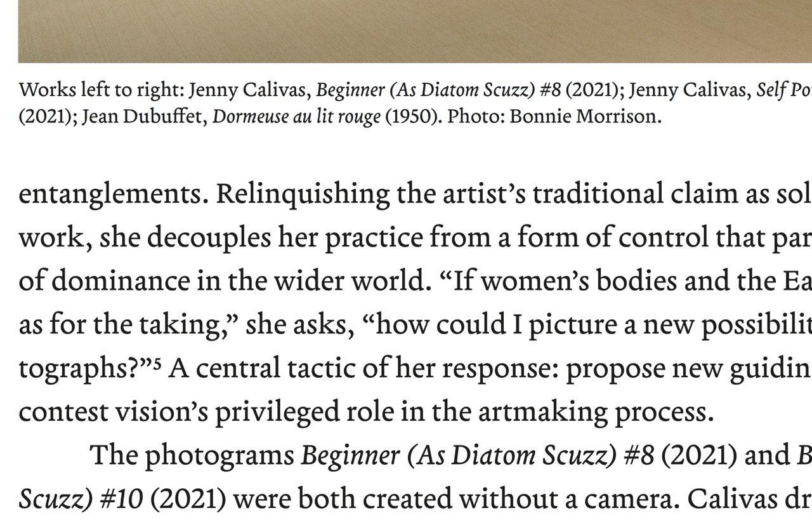Image resolution: width=812 pixels, height=525 pixels.
Task: Click "Dormeuse au lit rouge" in caption
Action: tap(296, 118)
